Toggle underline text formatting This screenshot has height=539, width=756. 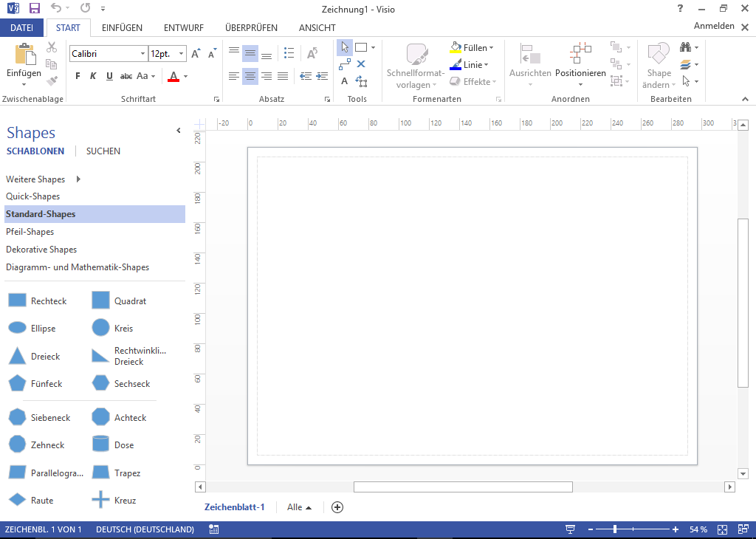tap(109, 76)
